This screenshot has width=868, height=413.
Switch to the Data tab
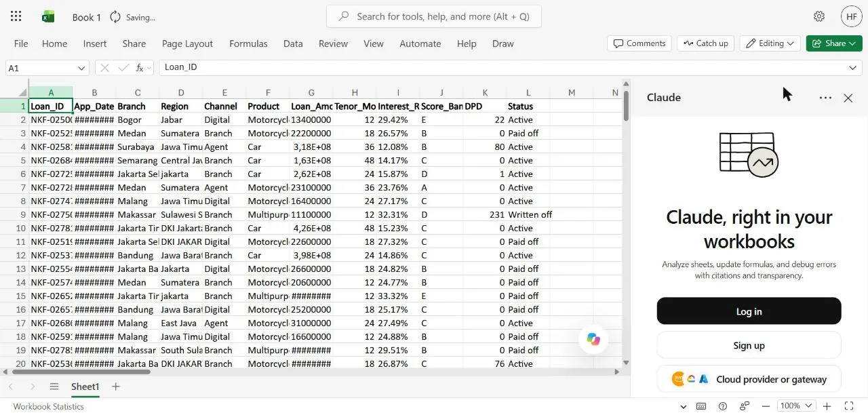click(293, 43)
